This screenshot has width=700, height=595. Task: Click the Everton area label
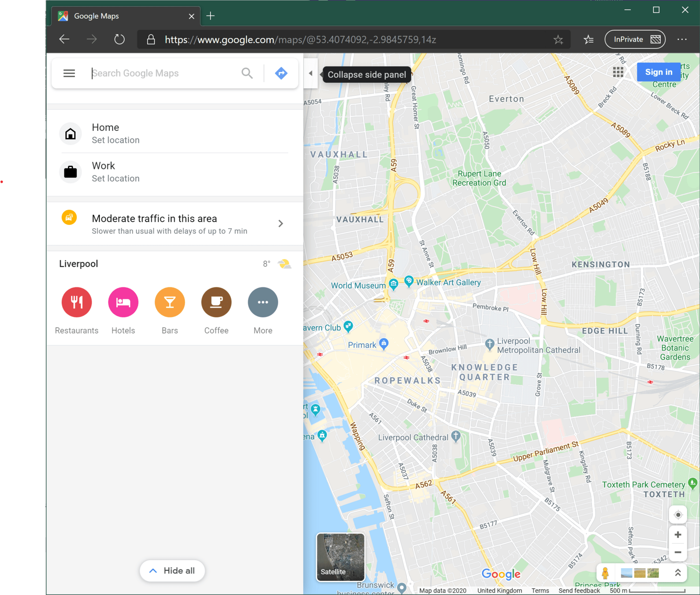click(506, 99)
